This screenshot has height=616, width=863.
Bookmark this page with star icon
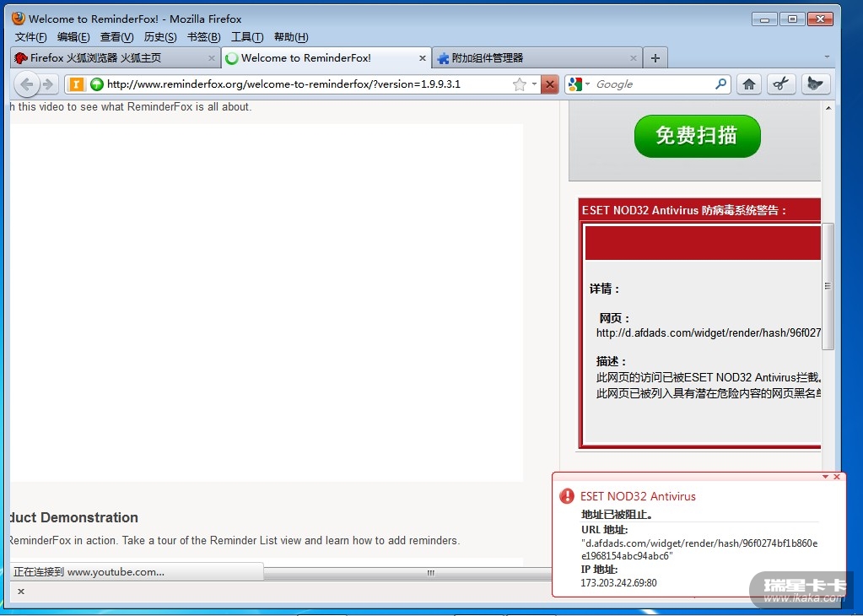(x=519, y=84)
